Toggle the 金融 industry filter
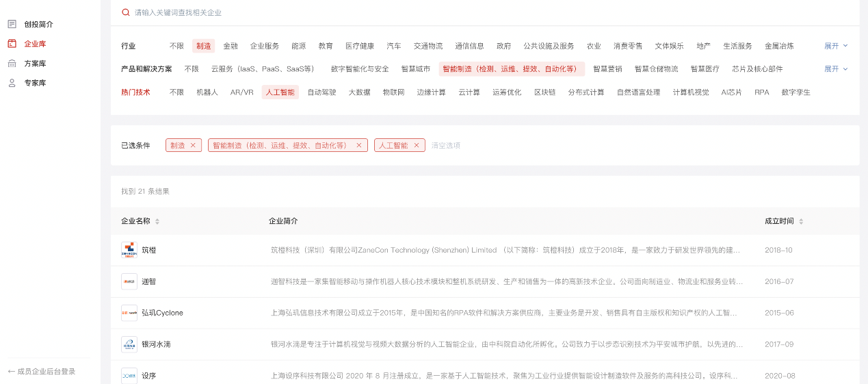 (x=231, y=46)
